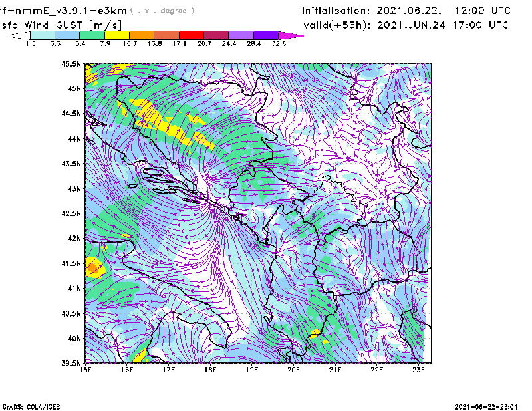Click the '41.5N' latitude label
Image resolution: width=532 pixels, height=411 pixels.
pyautogui.click(x=71, y=263)
